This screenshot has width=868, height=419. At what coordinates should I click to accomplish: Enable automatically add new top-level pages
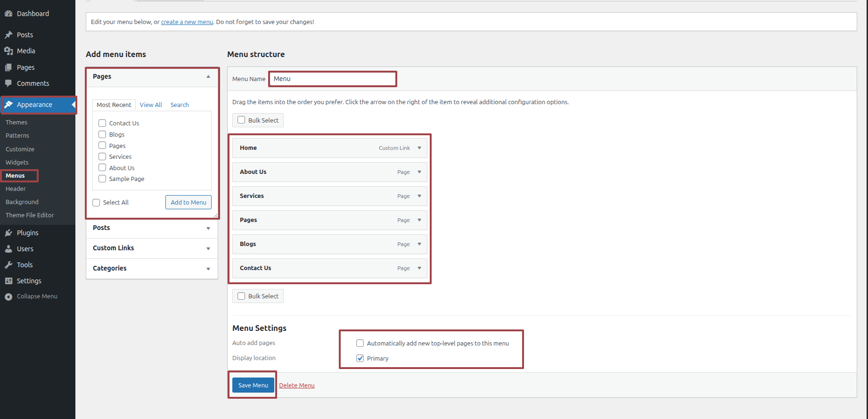(360, 343)
